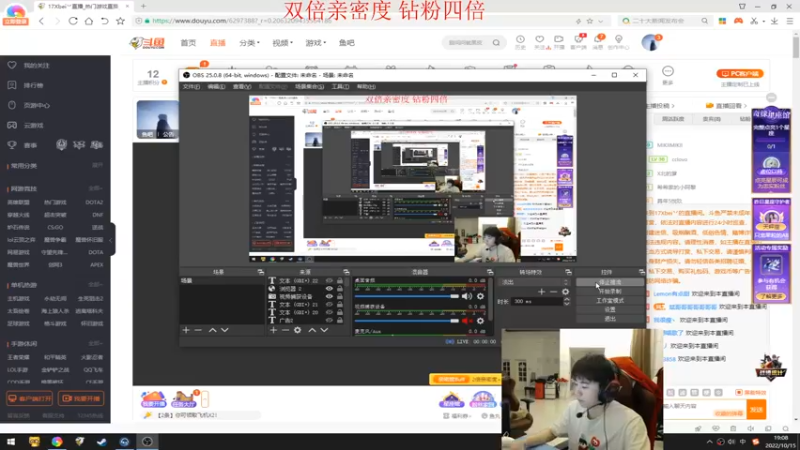Open source properties gear in Sources panel

coord(298,330)
